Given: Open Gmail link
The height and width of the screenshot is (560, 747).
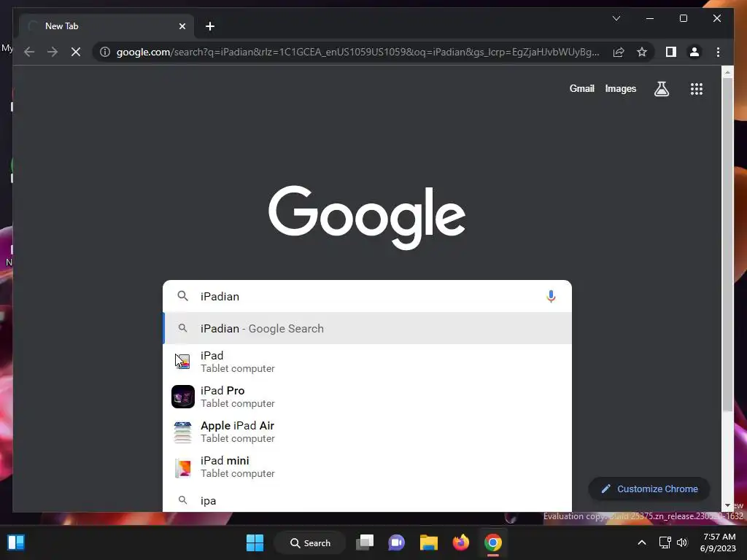Looking at the screenshot, I should (x=581, y=88).
